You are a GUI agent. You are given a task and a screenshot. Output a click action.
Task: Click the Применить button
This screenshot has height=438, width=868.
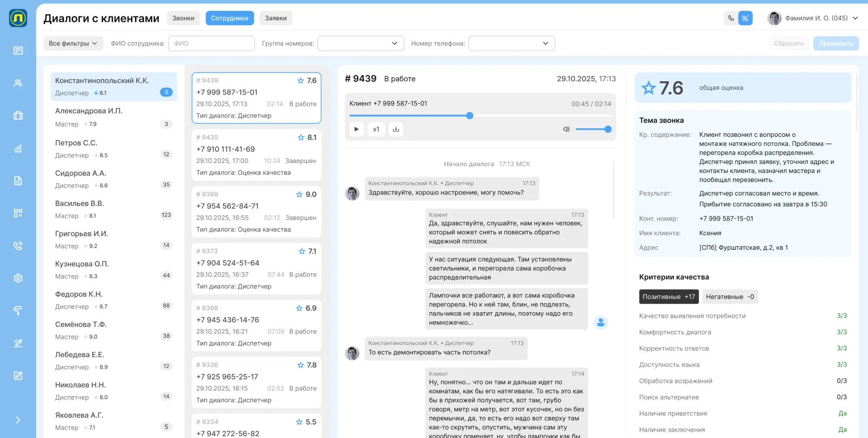[x=836, y=43]
